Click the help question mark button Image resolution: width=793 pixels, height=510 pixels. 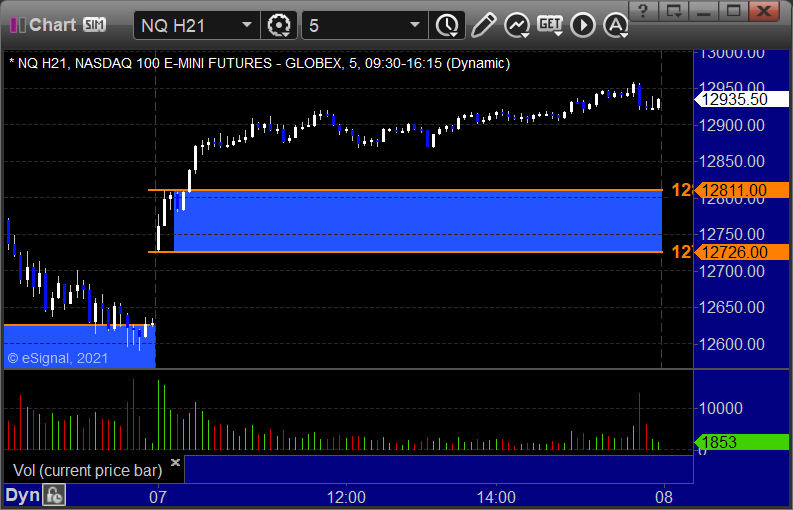(643, 10)
